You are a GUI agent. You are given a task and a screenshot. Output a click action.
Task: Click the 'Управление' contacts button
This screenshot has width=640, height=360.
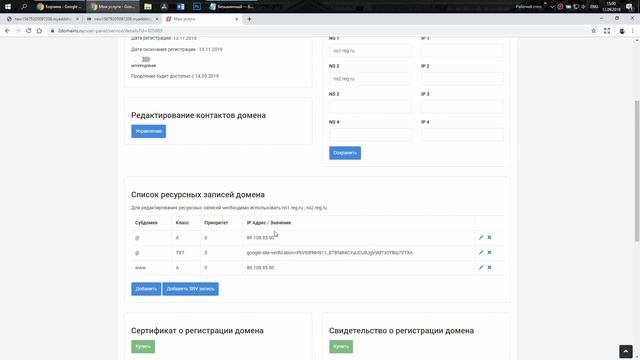(x=149, y=131)
